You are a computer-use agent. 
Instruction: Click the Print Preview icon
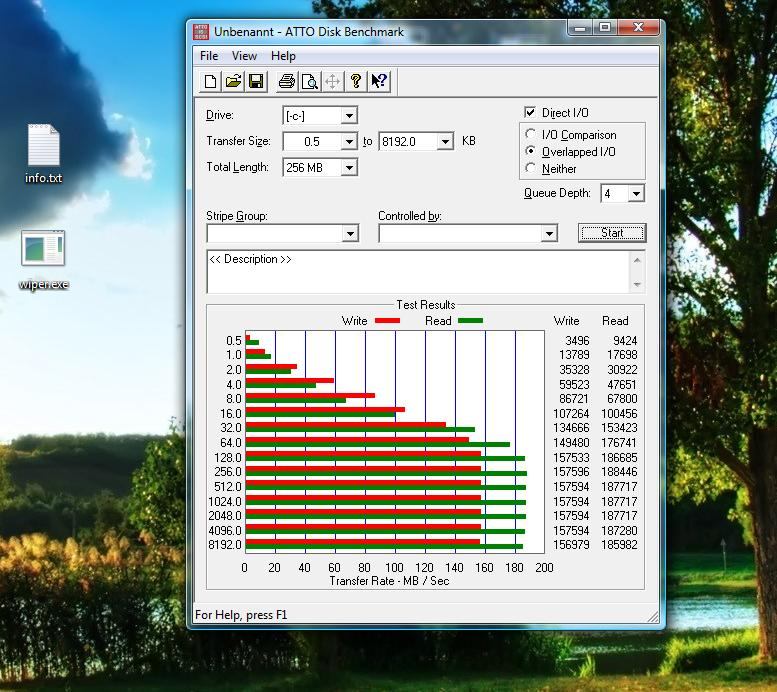tap(310, 81)
